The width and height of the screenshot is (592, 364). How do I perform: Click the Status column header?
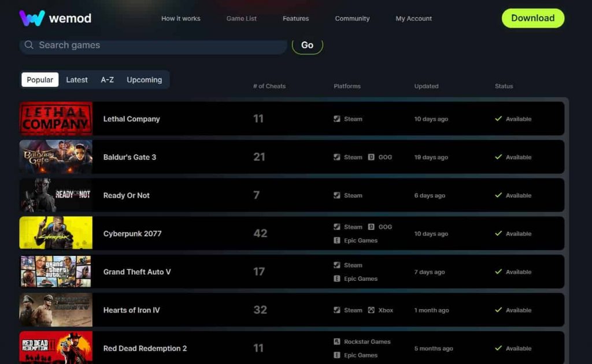click(504, 86)
